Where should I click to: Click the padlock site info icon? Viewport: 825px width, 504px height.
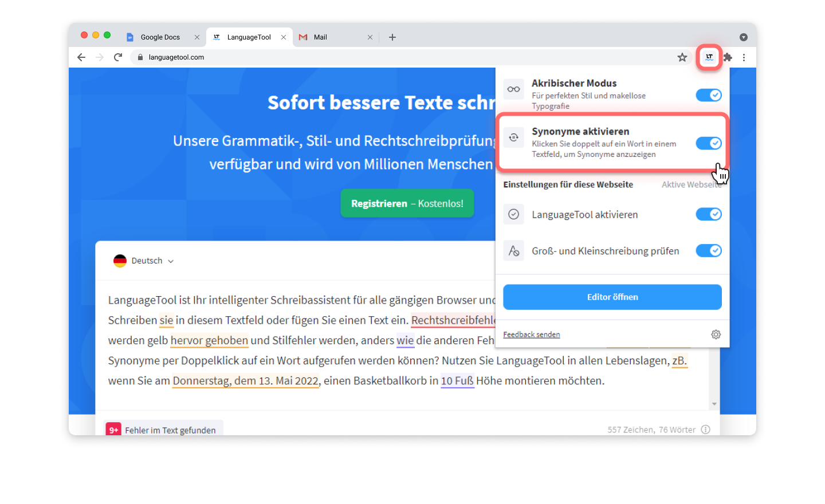pos(140,57)
